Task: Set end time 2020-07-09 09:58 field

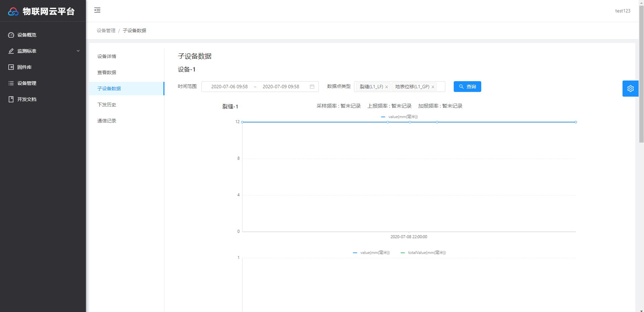Action: 281,87
